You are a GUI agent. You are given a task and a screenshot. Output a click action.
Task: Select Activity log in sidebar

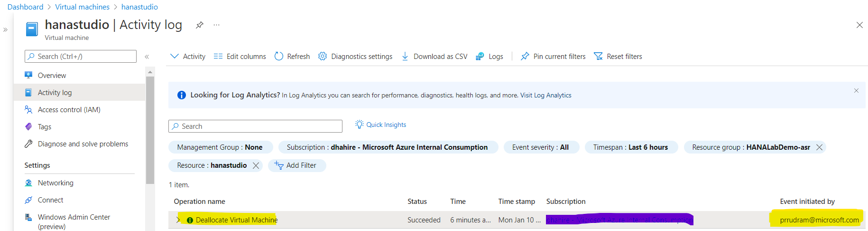80,93
